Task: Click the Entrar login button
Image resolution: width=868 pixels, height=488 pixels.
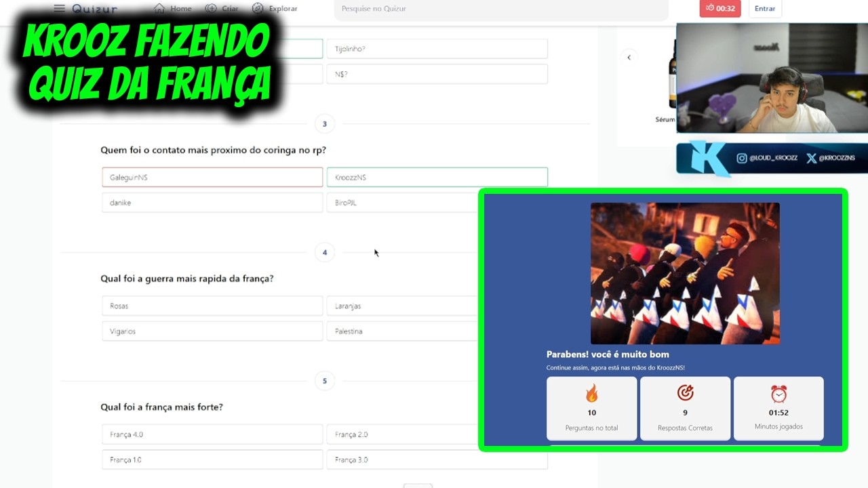Action: (765, 8)
